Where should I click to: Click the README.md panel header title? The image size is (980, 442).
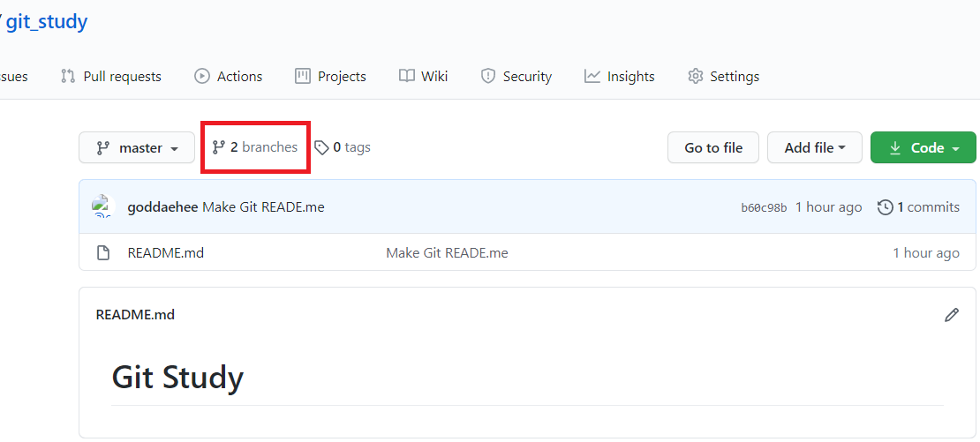(x=135, y=315)
